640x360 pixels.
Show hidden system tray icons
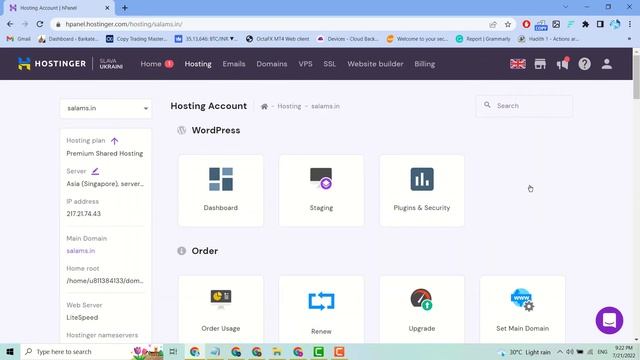click(560, 352)
